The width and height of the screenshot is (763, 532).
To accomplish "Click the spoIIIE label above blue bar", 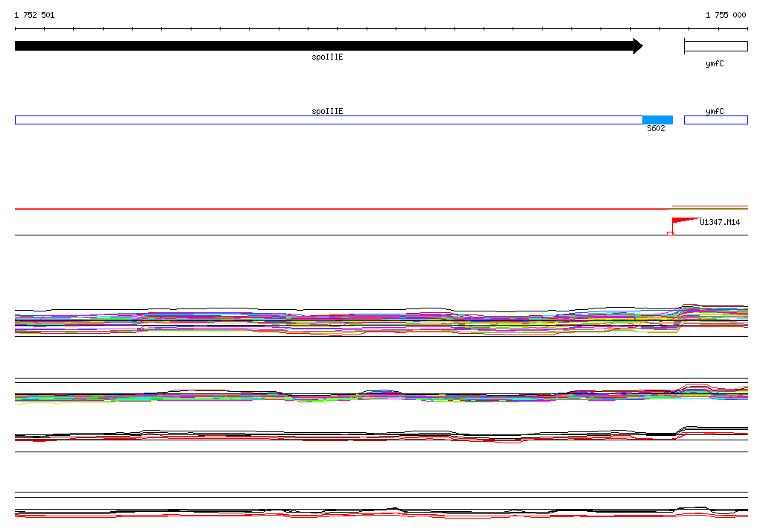I will pyautogui.click(x=328, y=112).
